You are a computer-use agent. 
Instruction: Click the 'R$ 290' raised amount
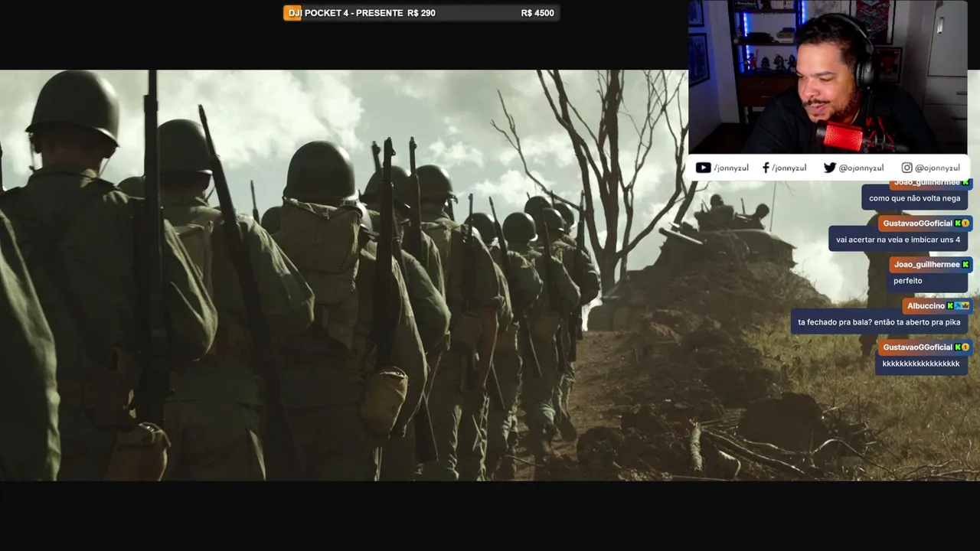[x=422, y=13]
